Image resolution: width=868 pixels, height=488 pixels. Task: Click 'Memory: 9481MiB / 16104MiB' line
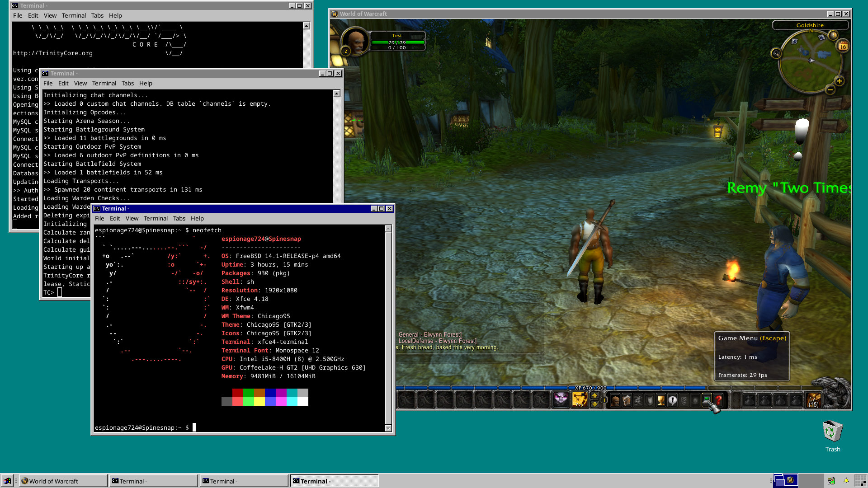click(x=268, y=376)
